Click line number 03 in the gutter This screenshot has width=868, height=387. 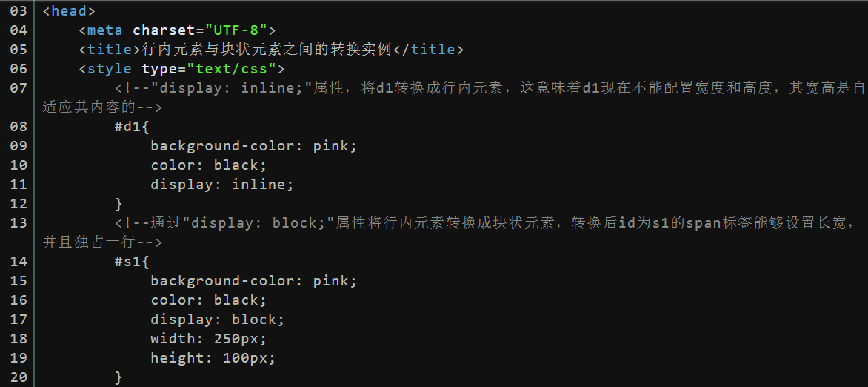tap(19, 11)
